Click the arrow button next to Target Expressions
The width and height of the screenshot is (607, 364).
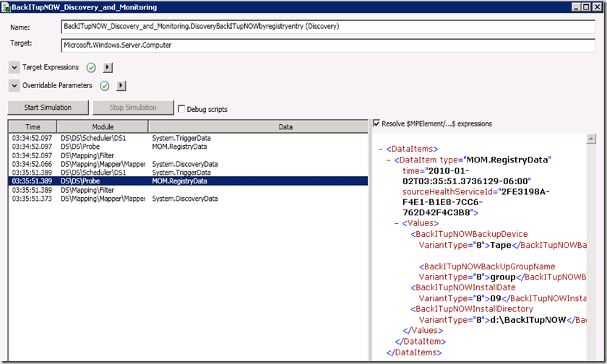108,68
